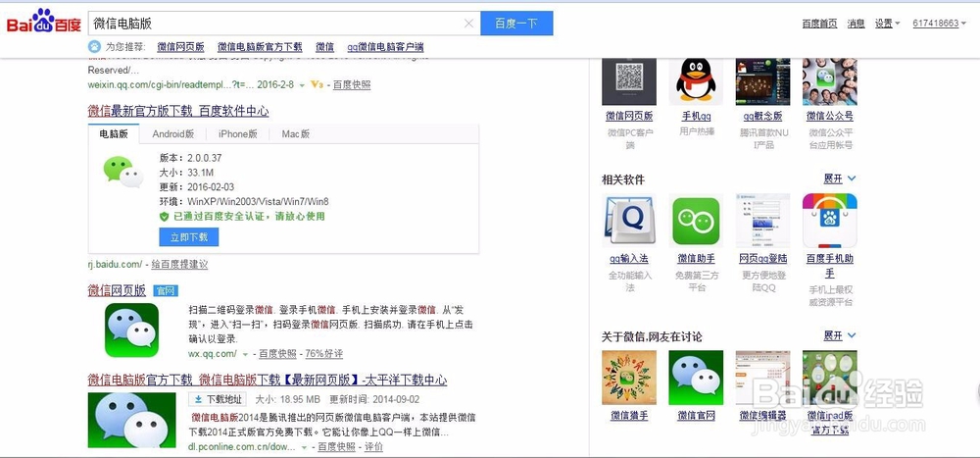Open 百度快照 for pconline result
Screen dimensions: 980x458
point(336,447)
